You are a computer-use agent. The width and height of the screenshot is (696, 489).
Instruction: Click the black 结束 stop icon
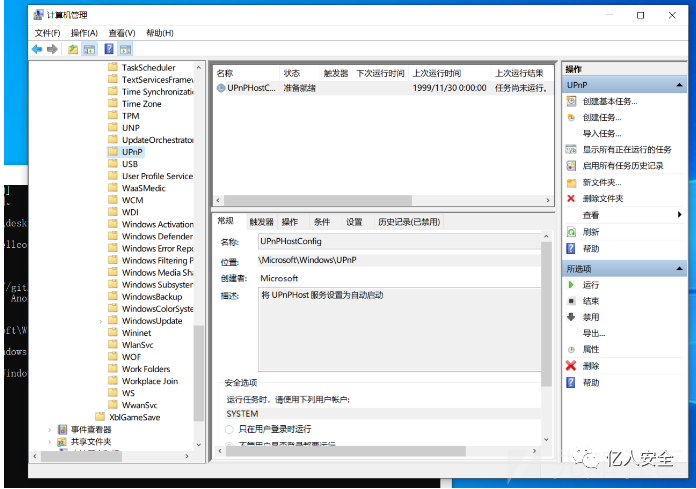[x=571, y=301]
